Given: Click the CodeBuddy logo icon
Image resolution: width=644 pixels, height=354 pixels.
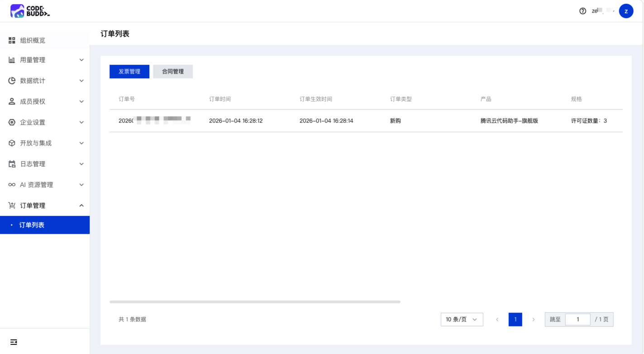Looking at the screenshot, I should coord(17,11).
